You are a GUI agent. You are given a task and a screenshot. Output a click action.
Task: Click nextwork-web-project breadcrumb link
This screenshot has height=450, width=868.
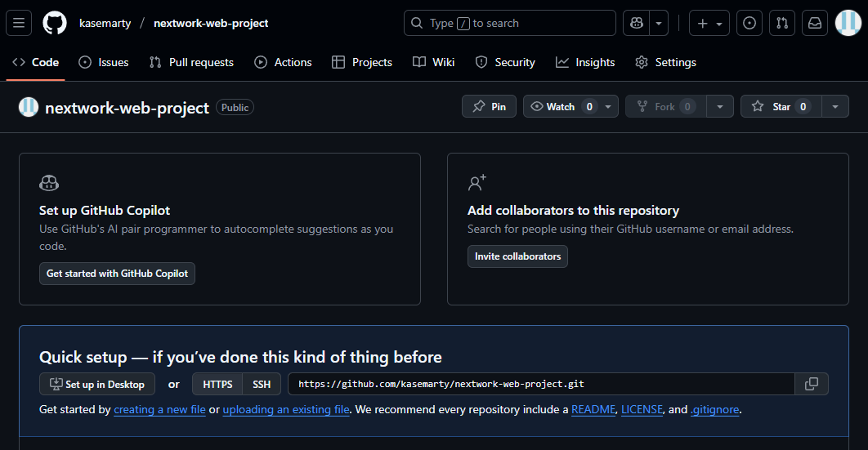(x=211, y=23)
